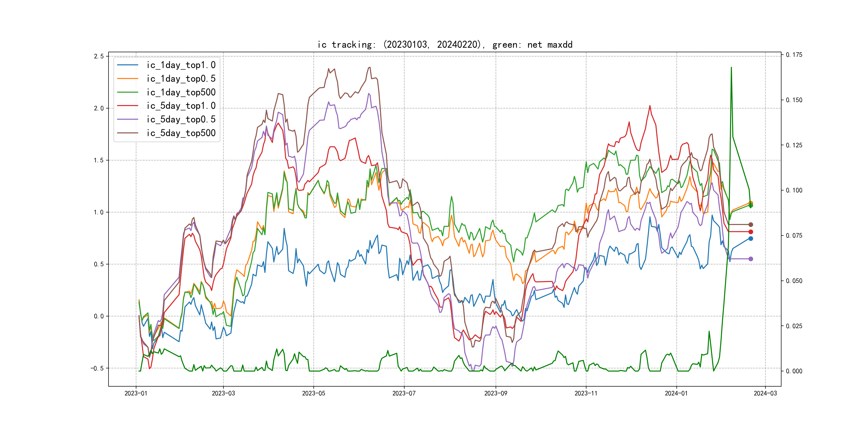Click the ic_5day_top0.5 legend label
This screenshot has height=434, width=868.
181,119
